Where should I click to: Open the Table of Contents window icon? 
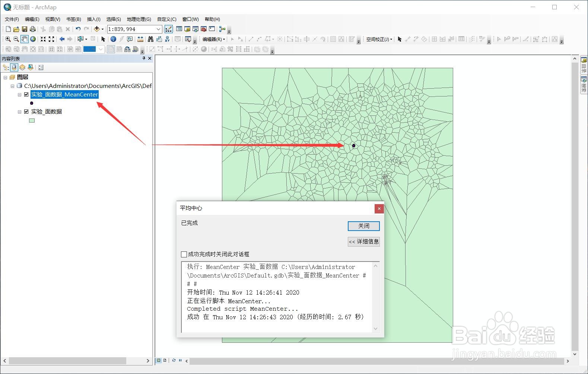(179, 29)
